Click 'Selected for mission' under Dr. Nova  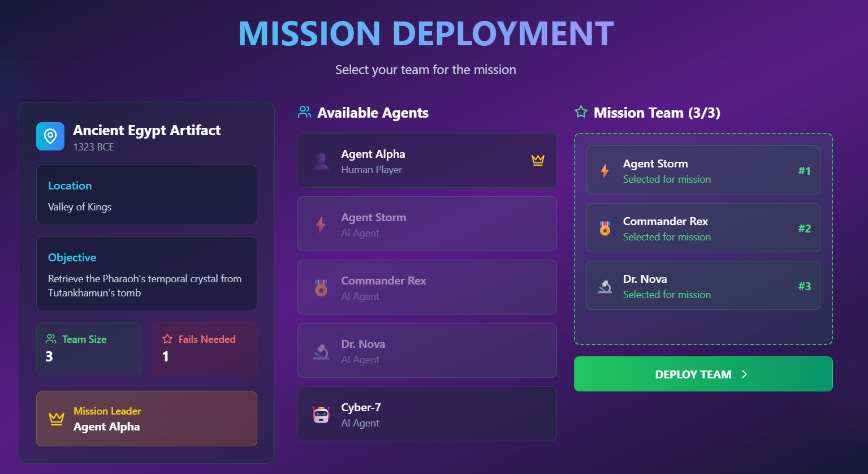click(x=667, y=295)
